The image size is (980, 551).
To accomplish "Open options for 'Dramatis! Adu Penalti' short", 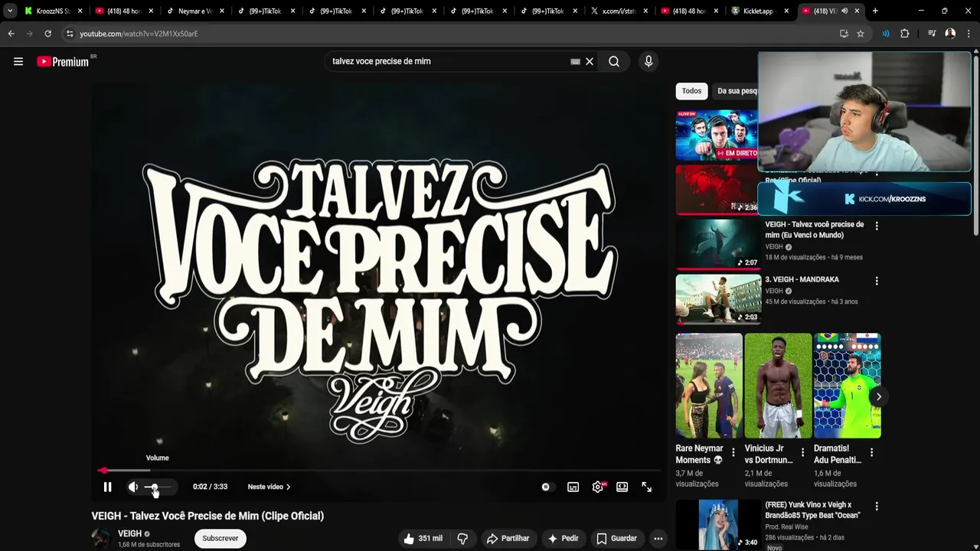I will (871, 452).
